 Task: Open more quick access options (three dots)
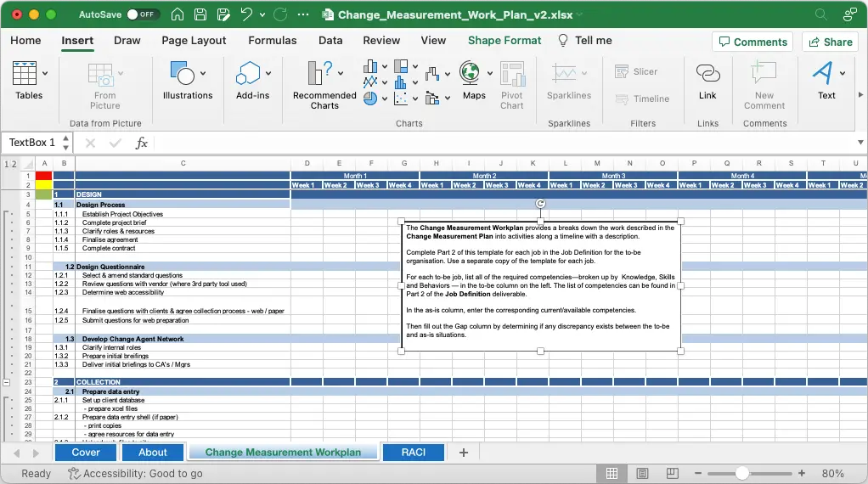303,14
